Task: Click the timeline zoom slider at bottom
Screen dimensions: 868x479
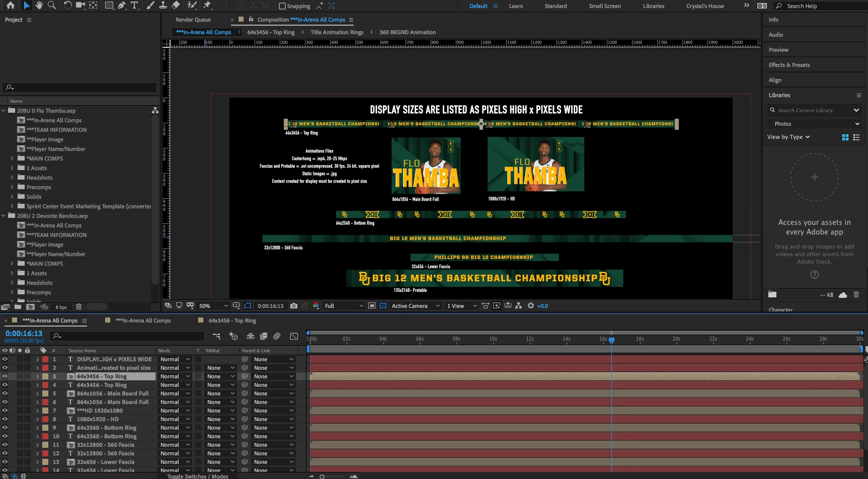Action: point(322,476)
